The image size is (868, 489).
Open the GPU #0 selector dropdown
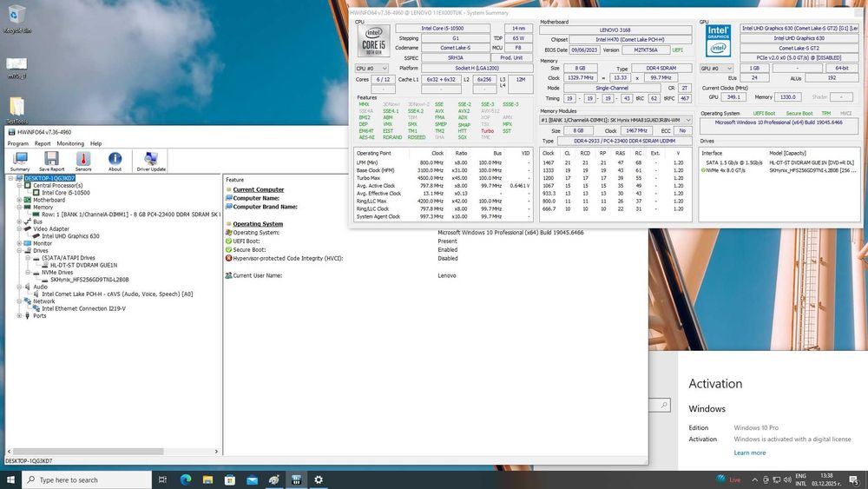click(x=716, y=68)
